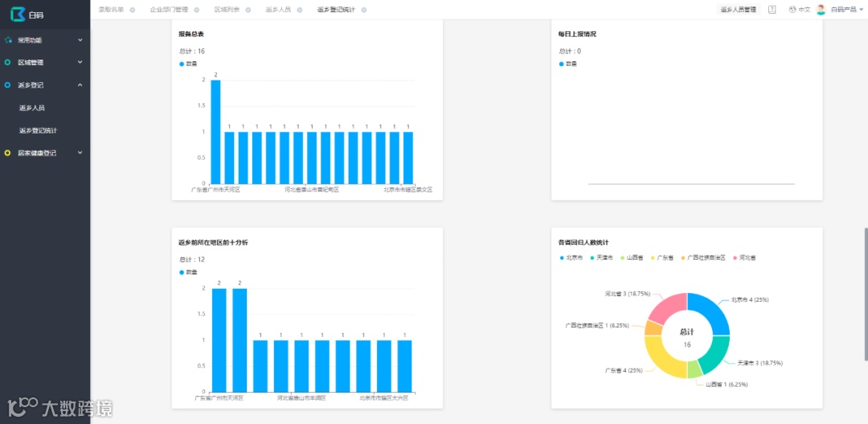
Task: Close the 企业部门管理 tab via its x icon
Action: coord(197,10)
